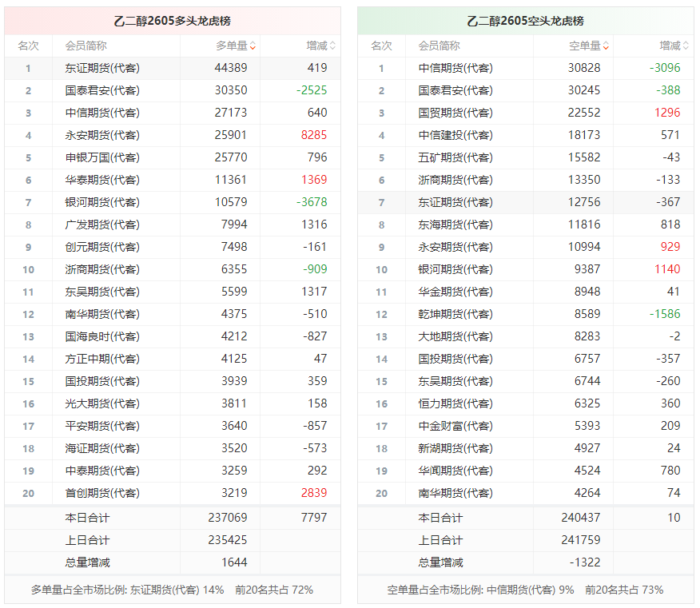Select 中信期货(代客) in long table rank 3
The width and height of the screenshot is (700, 608).
pos(102,113)
